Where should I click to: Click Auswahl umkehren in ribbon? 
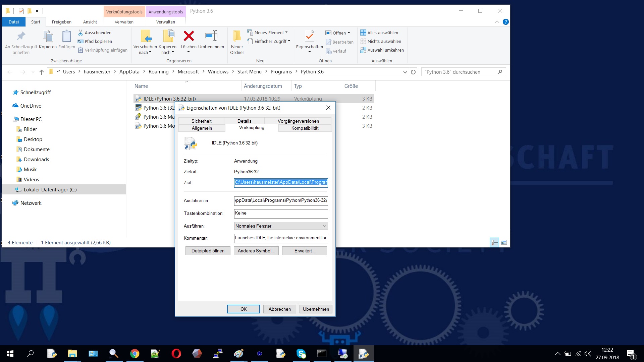(x=382, y=50)
